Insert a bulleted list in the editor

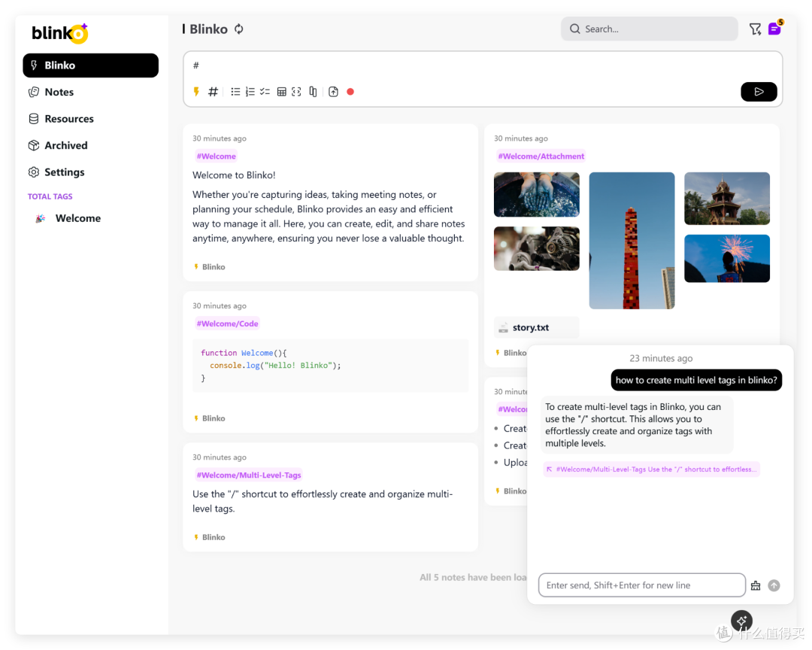point(235,92)
